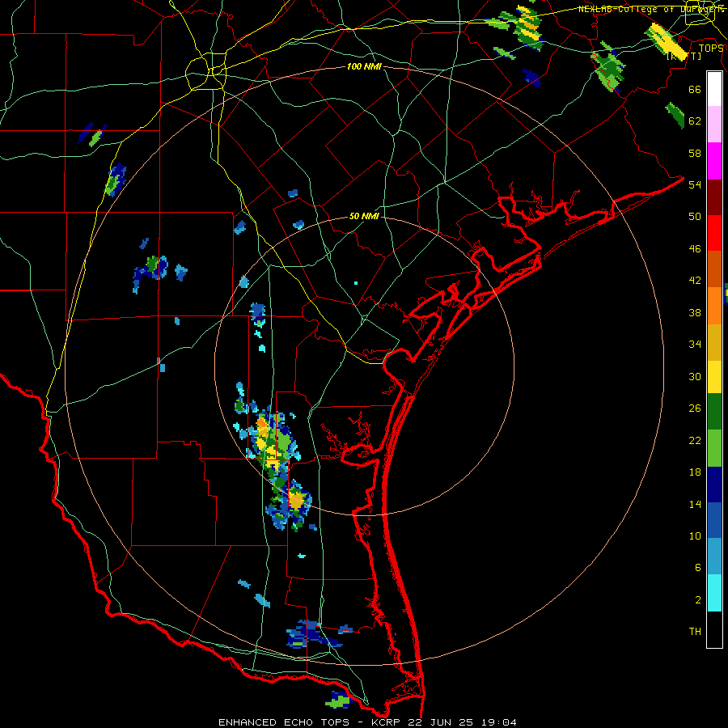Click the yellow echo band in top-right corner

click(666, 41)
